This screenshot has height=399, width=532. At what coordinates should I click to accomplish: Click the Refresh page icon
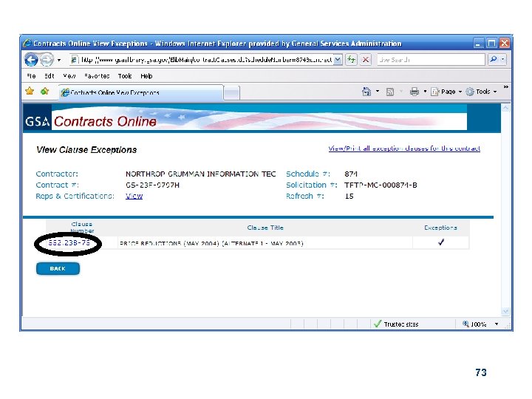click(352, 60)
